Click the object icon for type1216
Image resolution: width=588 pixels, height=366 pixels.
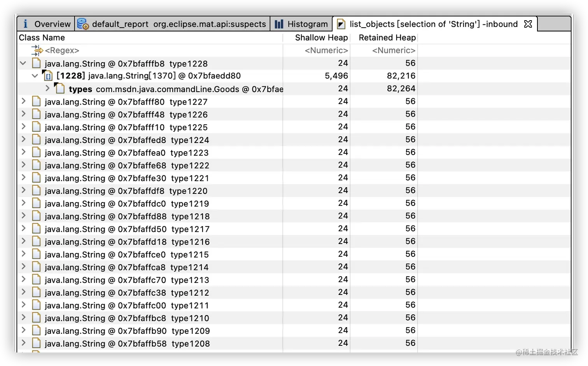click(36, 241)
